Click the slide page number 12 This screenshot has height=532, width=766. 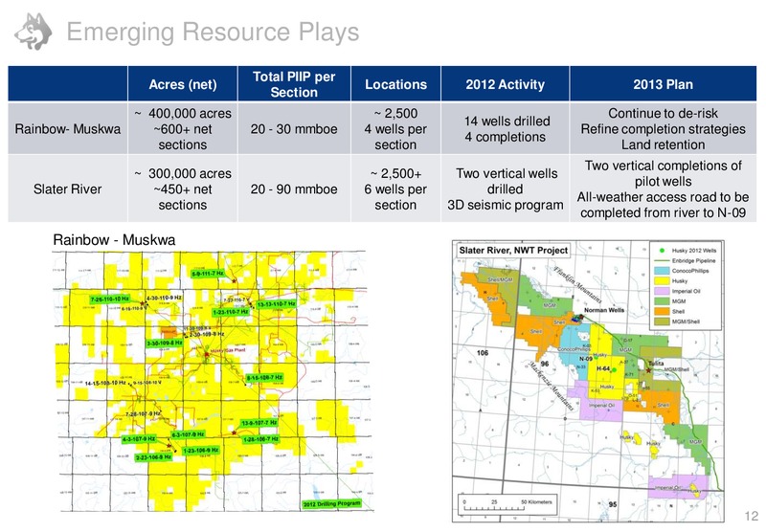pyautogui.click(x=752, y=517)
